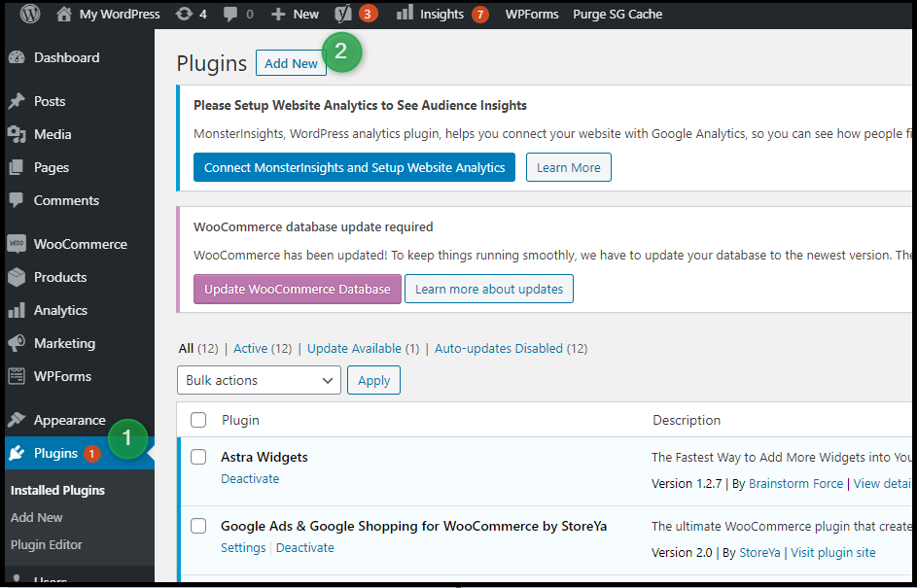
Task: Open the Bulk actions dropdown
Action: (x=259, y=380)
